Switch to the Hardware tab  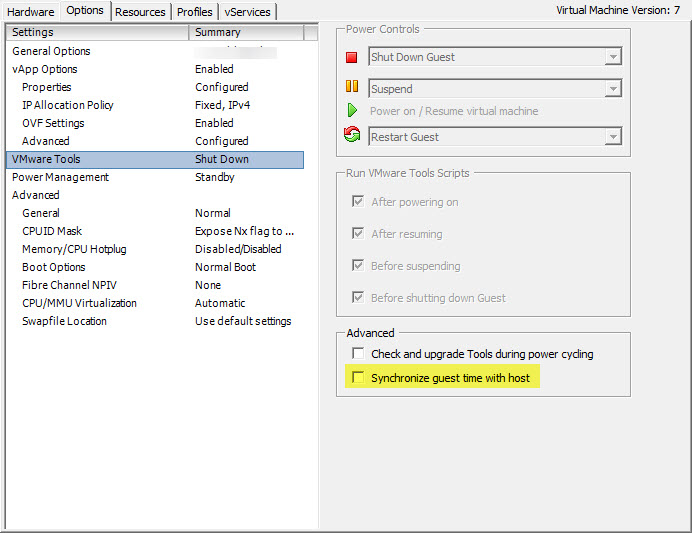30,12
